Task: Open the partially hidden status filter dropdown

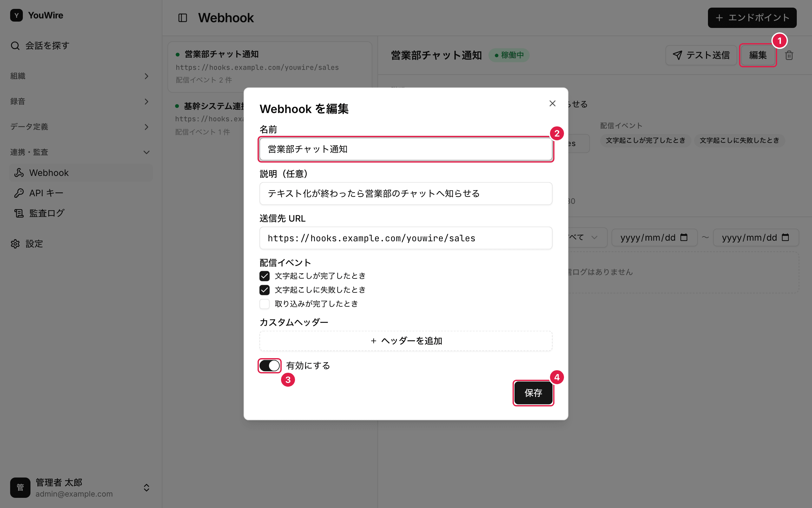Action: click(x=587, y=237)
